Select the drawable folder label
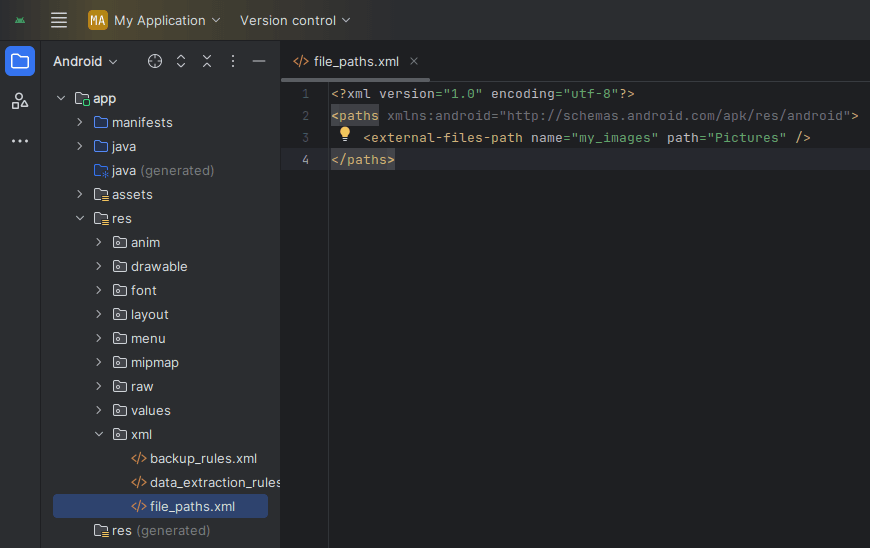 click(159, 267)
